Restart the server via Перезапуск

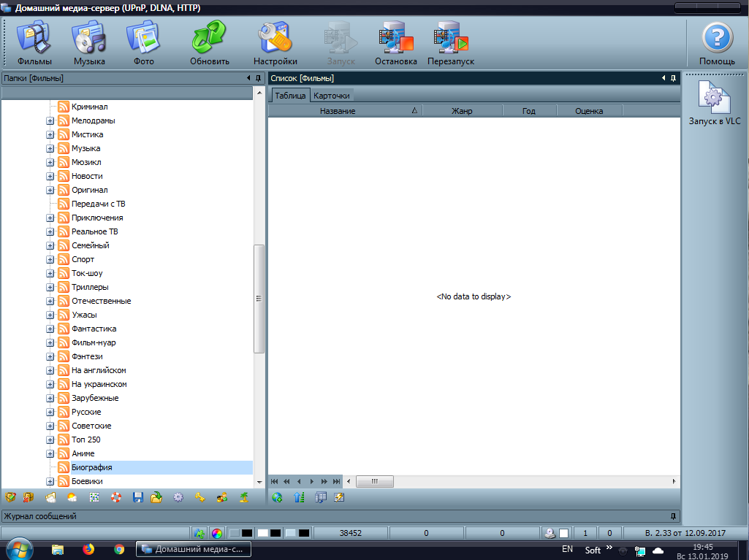(x=450, y=43)
